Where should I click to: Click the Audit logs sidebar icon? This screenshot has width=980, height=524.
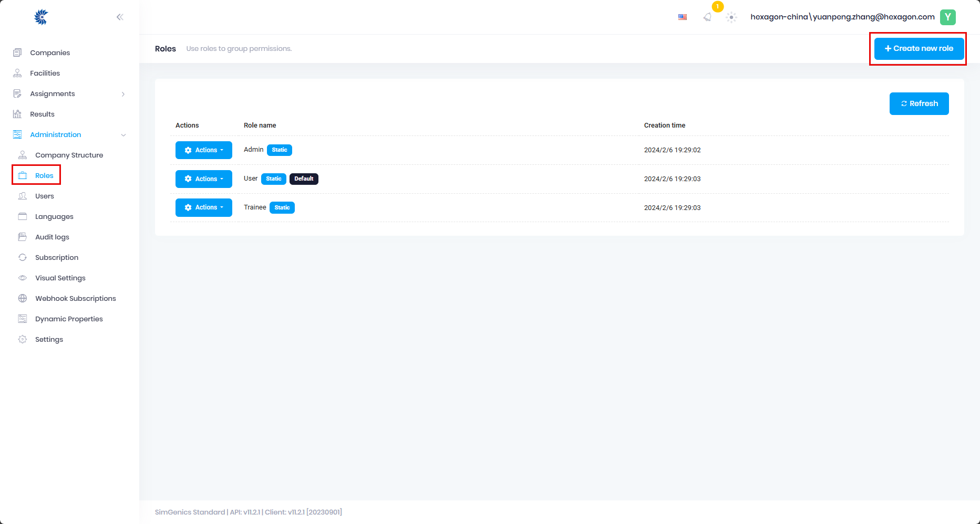point(23,237)
